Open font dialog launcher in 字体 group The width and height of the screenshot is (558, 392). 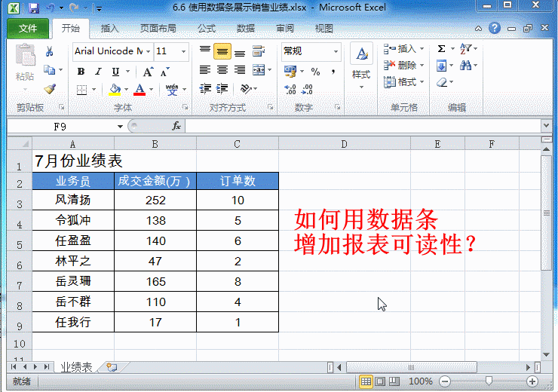[x=185, y=107]
